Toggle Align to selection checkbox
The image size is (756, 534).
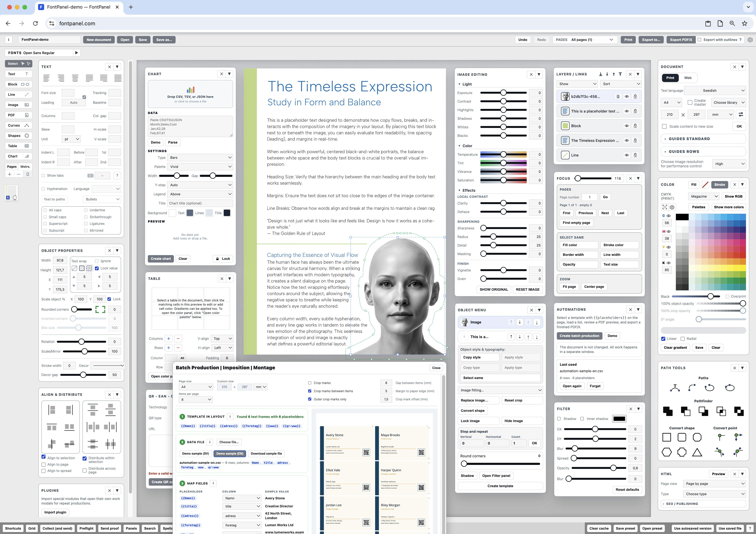click(x=43, y=457)
